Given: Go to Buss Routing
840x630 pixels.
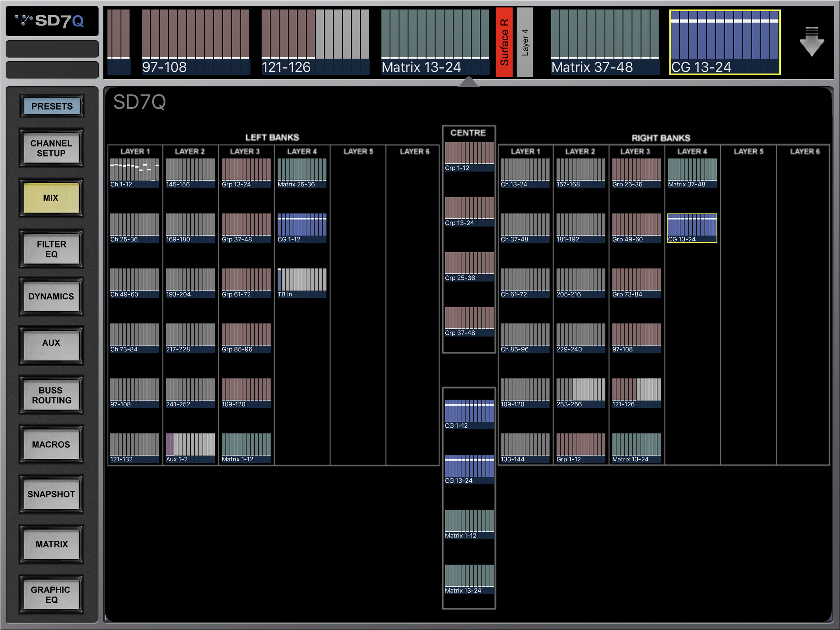Looking at the screenshot, I should click(51, 395).
